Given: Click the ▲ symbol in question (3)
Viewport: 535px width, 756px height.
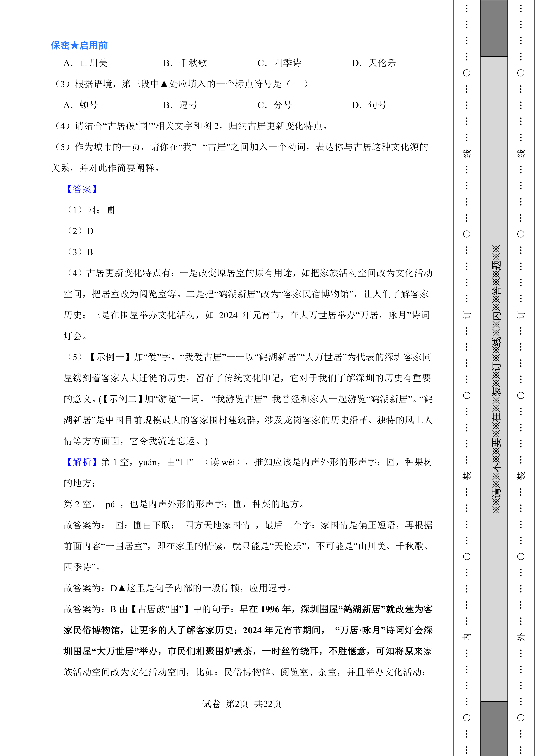Looking at the screenshot, I should [x=164, y=84].
